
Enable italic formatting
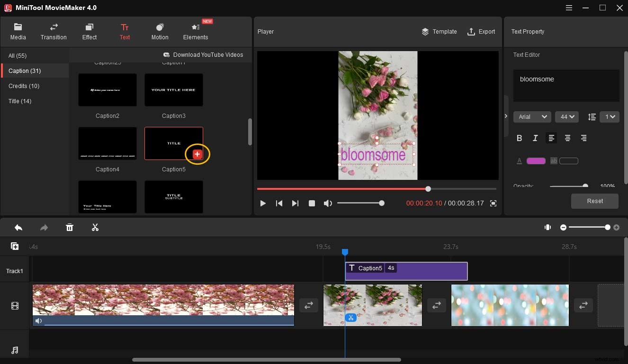(535, 138)
